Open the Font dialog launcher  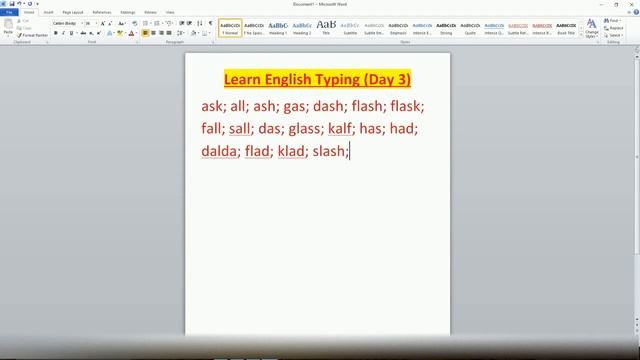(137, 42)
